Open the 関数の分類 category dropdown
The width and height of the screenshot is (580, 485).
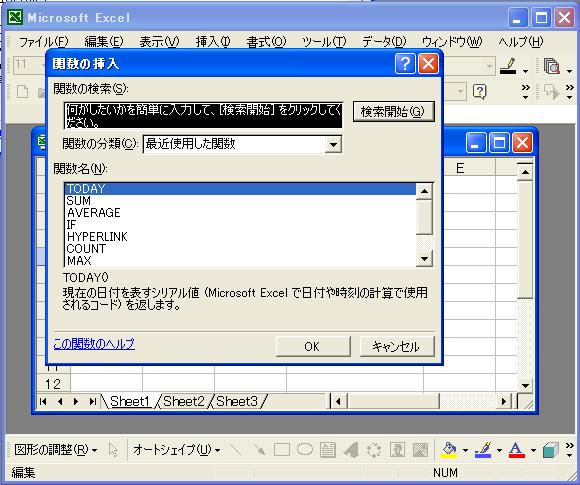pyautogui.click(x=333, y=144)
